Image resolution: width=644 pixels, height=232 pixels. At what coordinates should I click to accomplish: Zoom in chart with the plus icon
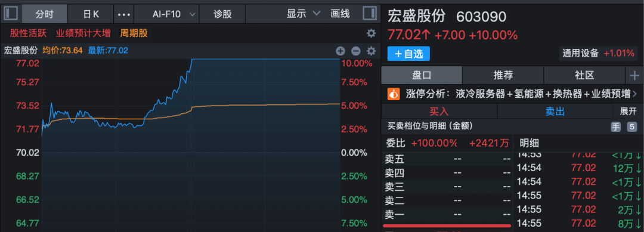tap(340, 51)
